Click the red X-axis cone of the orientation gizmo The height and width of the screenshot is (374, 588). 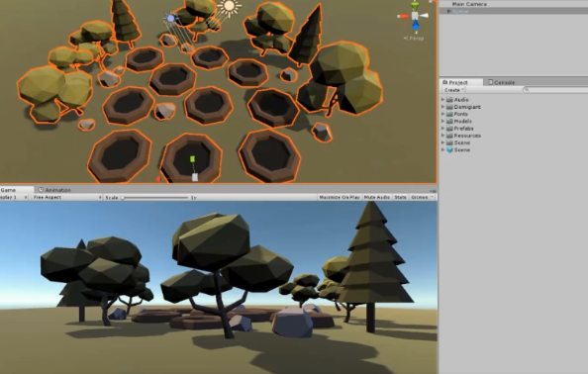click(404, 16)
